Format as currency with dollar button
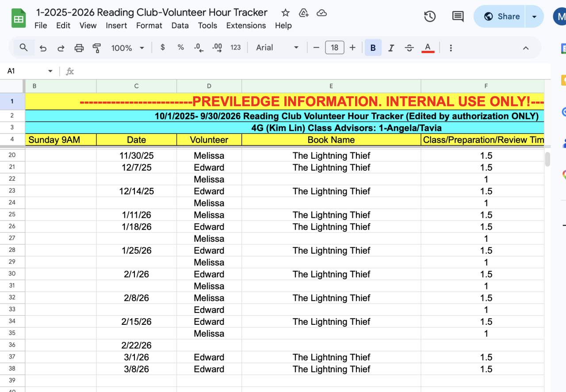Viewport: 566px width, 392px height. [163, 48]
